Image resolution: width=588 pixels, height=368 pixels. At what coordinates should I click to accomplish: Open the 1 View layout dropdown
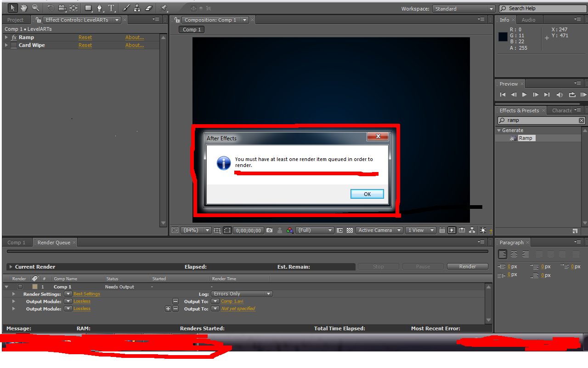tap(421, 230)
